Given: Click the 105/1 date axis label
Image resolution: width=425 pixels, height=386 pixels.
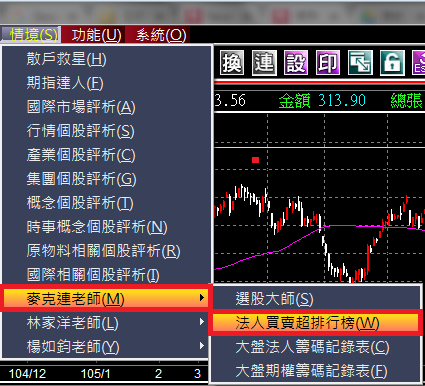Looking at the screenshot, I should click(x=95, y=374).
